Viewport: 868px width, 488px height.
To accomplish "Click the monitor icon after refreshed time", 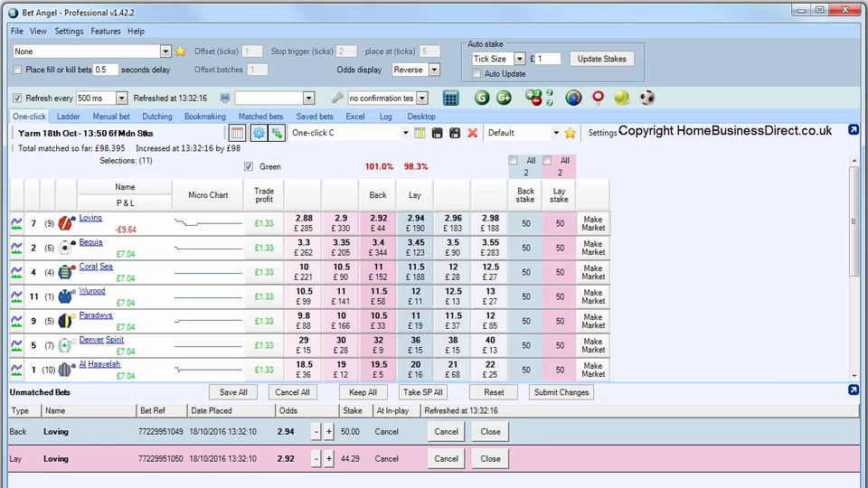I will point(225,98).
